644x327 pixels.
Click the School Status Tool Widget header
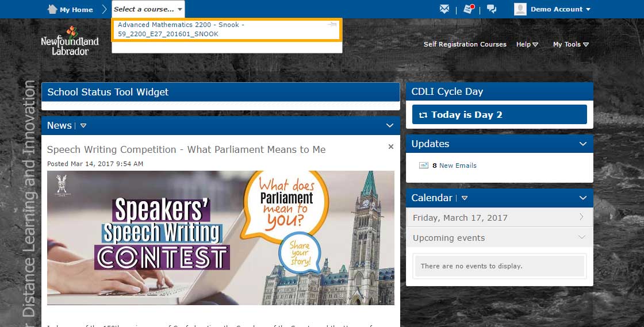click(221, 92)
